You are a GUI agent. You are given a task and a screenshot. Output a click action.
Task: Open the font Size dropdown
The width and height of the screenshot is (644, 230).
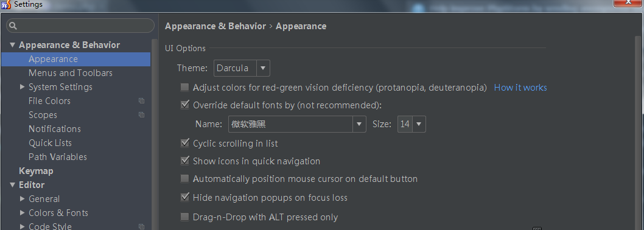pos(411,124)
